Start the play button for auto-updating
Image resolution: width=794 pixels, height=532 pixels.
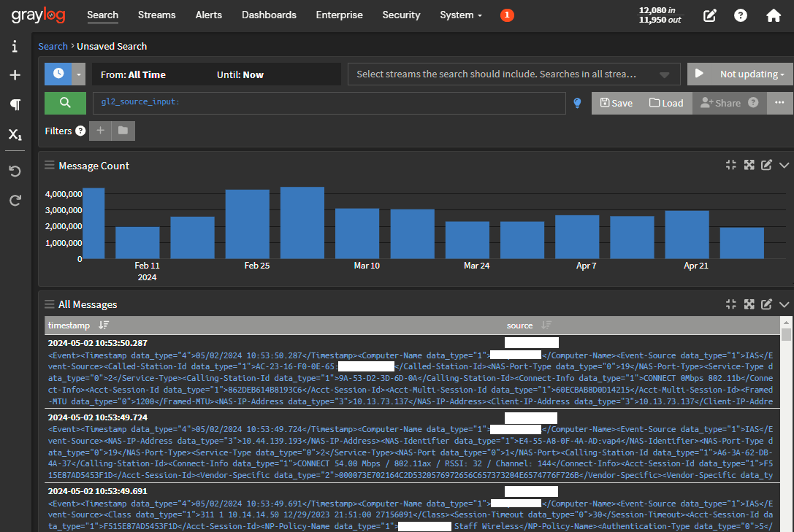(699, 74)
